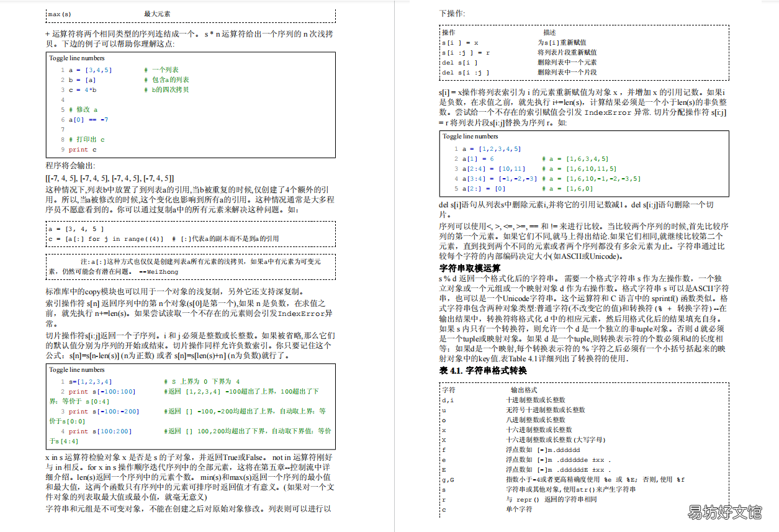The width and height of the screenshot is (779, 532).
Task: Click the heading '字符串取模运算'
Action: pyautogui.click(x=470, y=268)
